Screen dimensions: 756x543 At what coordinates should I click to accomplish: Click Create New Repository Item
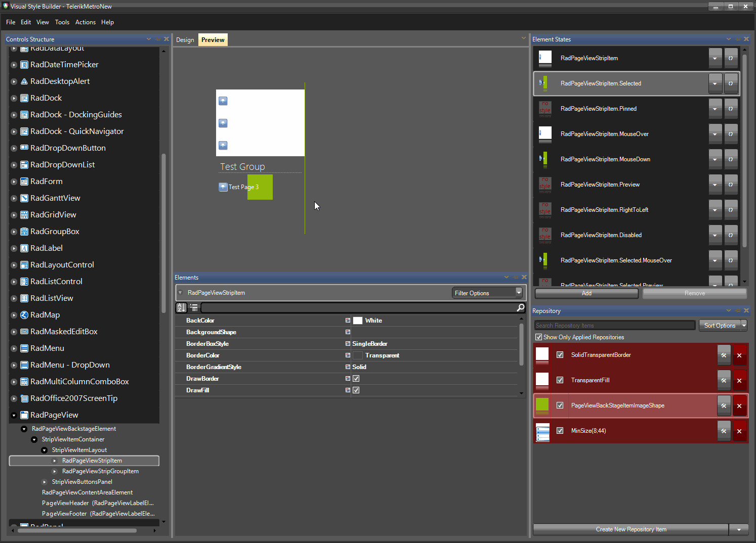[x=631, y=529]
